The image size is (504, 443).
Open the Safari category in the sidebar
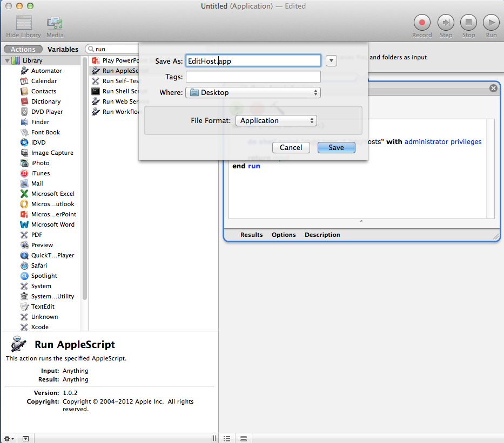pyautogui.click(x=38, y=265)
